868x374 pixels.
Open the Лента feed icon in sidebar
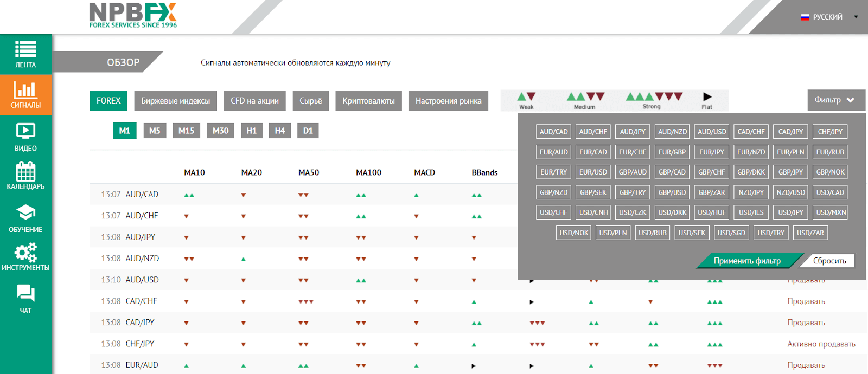25,49
